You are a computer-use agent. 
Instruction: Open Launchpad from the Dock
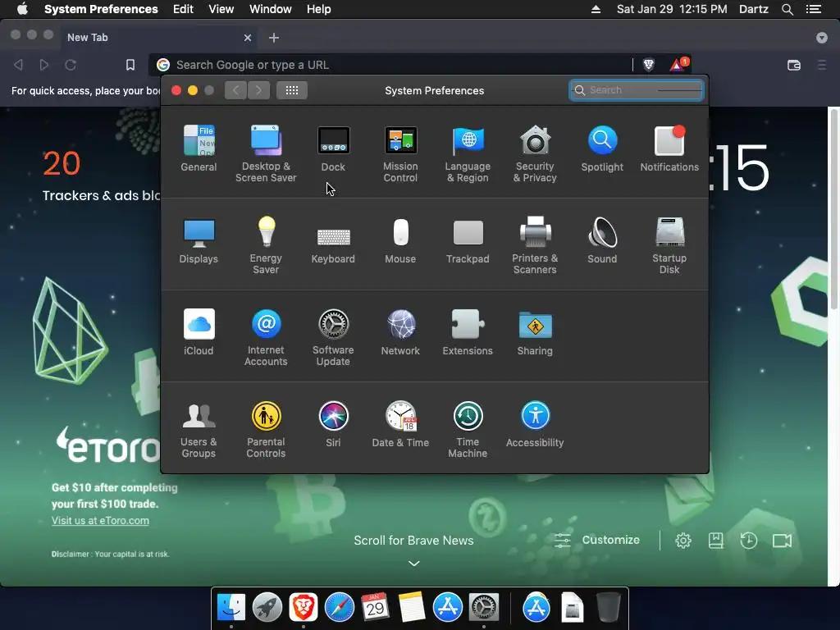[x=267, y=607]
